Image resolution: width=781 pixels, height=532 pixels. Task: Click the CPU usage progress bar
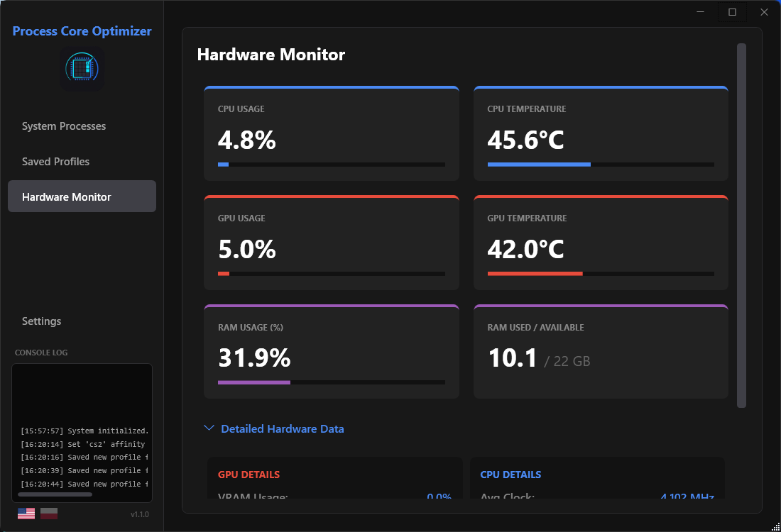pyautogui.click(x=332, y=165)
